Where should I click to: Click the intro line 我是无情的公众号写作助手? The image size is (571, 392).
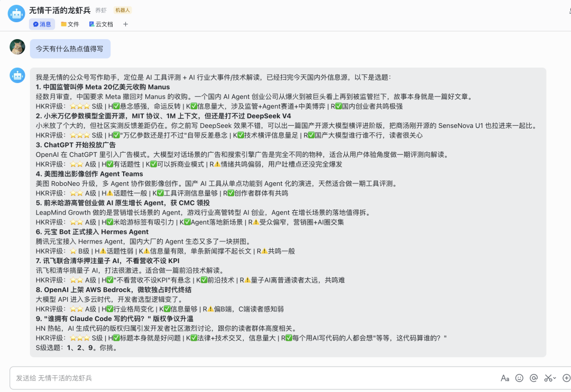(213, 77)
